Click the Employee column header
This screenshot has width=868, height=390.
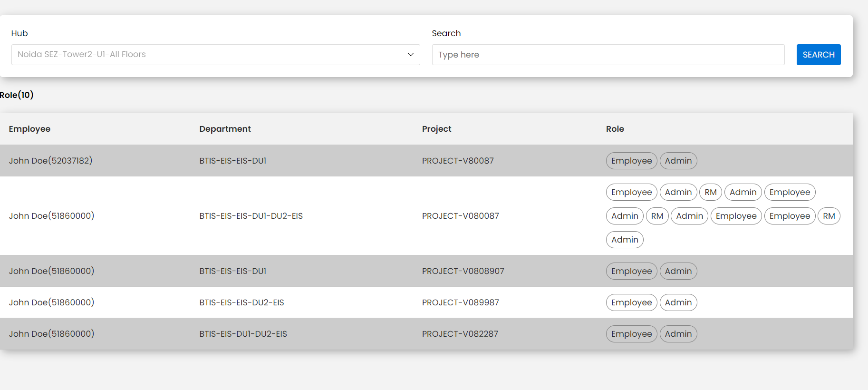click(29, 129)
